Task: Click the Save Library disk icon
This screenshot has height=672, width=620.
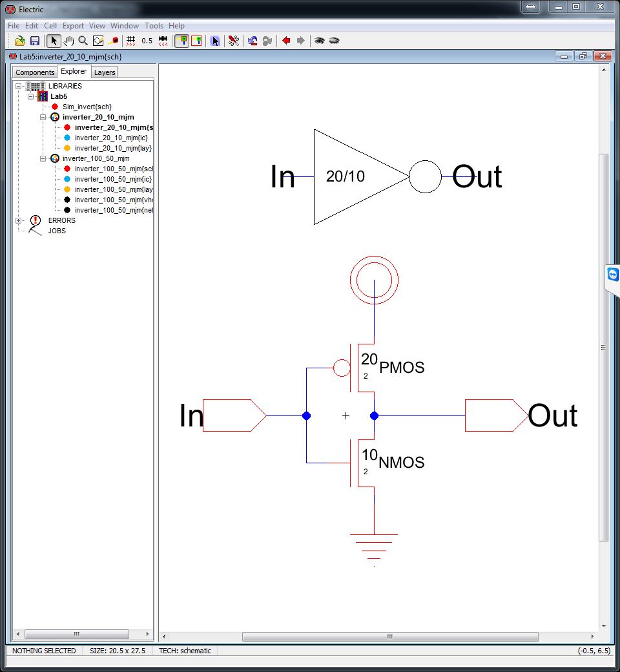Action: pos(35,41)
